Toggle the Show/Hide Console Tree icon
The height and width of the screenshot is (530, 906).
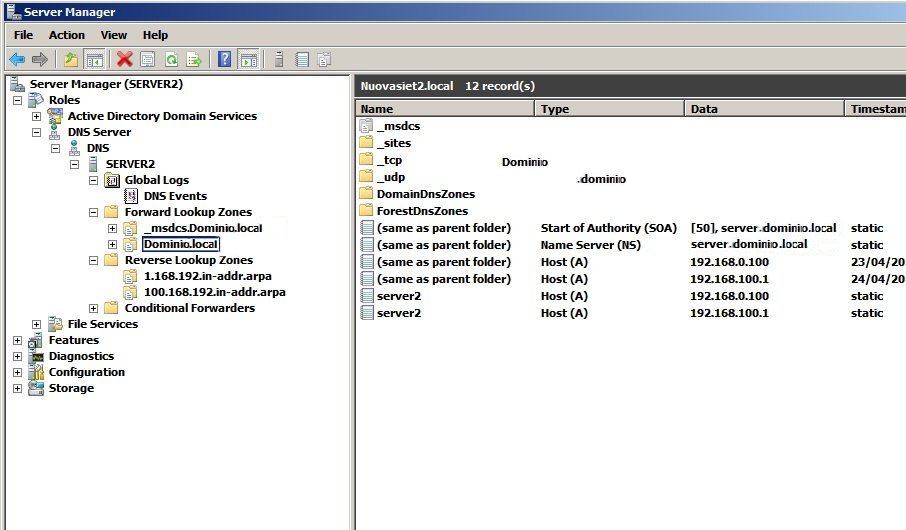(95, 59)
